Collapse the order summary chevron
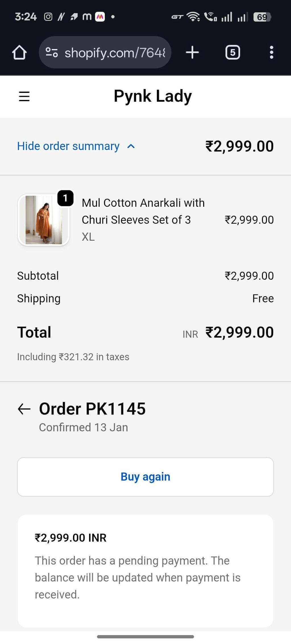 [131, 147]
